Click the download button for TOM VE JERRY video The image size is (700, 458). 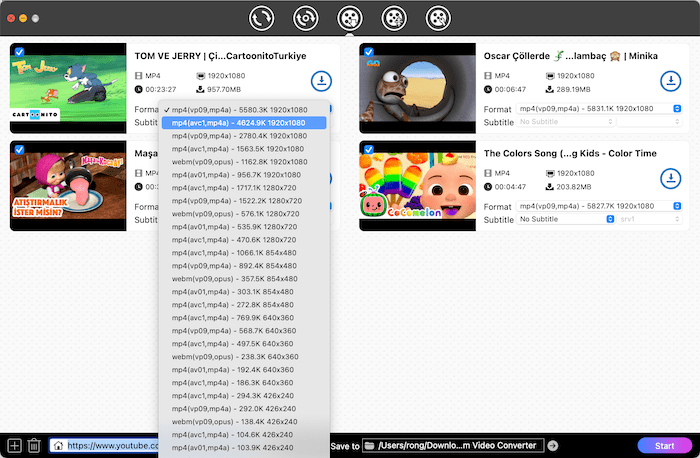tap(322, 81)
